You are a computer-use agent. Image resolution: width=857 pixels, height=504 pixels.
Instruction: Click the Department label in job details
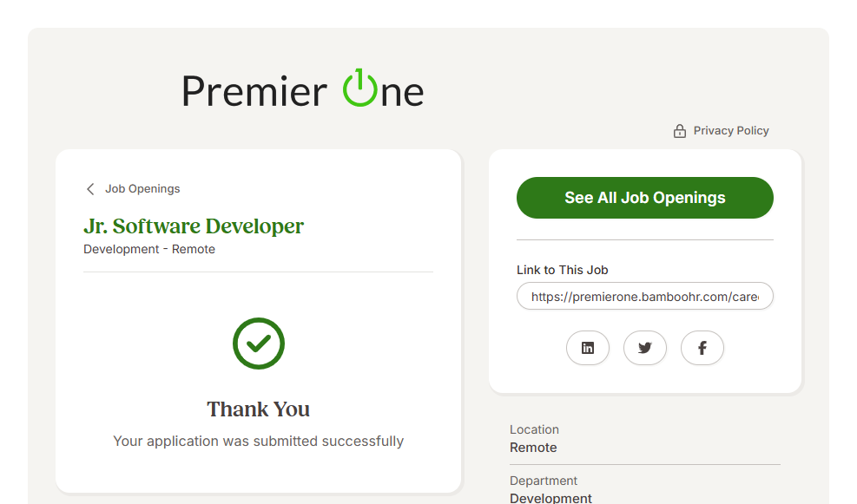(x=544, y=481)
